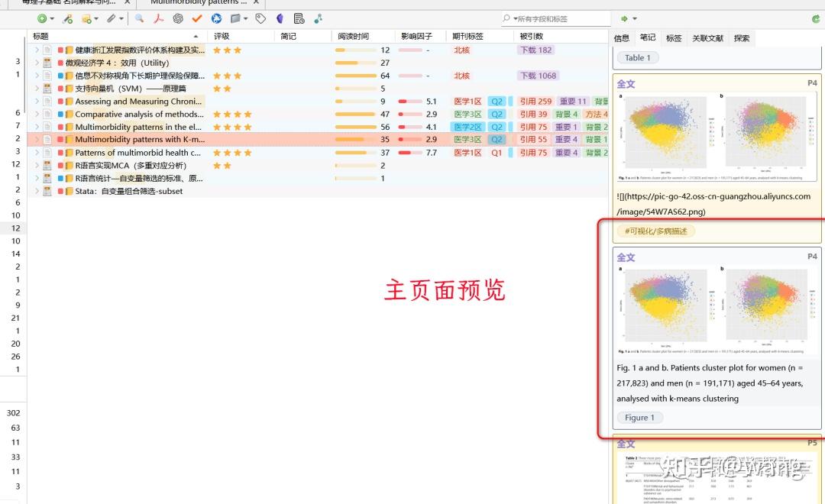The height and width of the screenshot is (504, 825).
Task: Click the purple Obsidian gem icon
Action: [x=280, y=18]
